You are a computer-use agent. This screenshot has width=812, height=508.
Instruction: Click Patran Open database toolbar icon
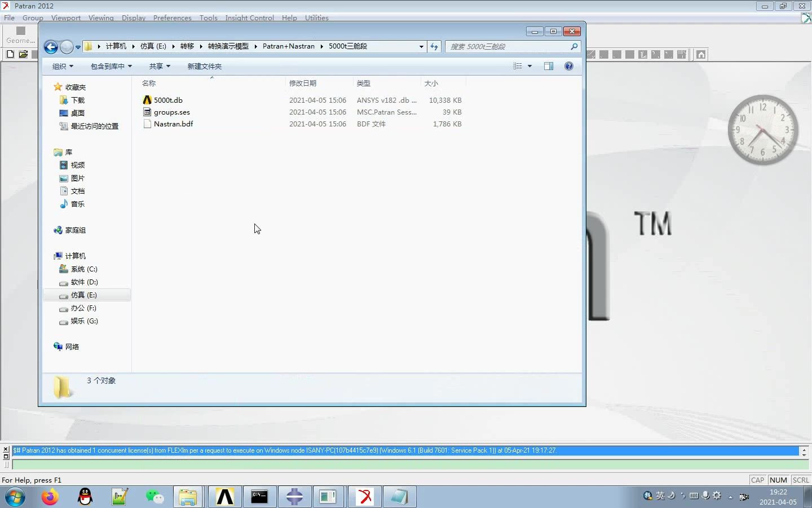23,54
